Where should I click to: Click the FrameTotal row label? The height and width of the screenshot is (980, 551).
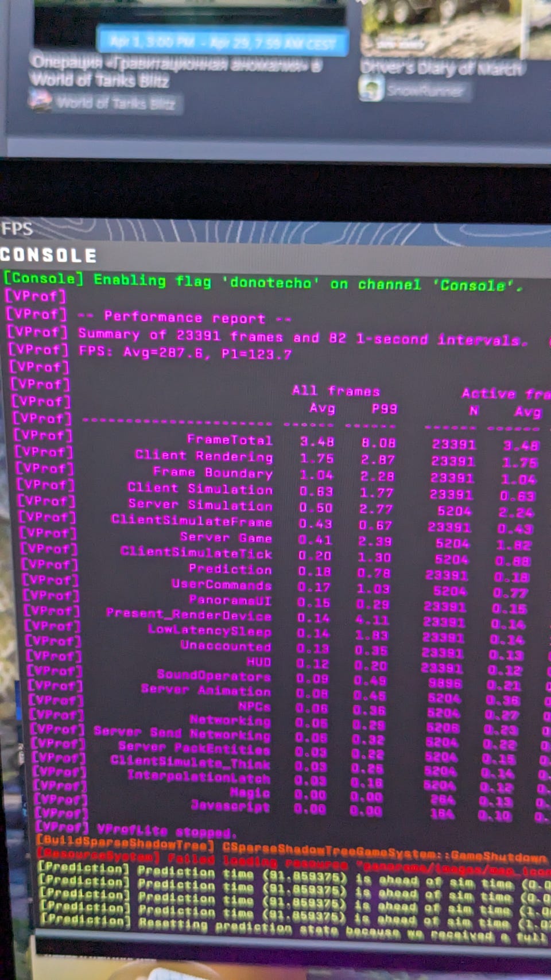pyautogui.click(x=230, y=440)
